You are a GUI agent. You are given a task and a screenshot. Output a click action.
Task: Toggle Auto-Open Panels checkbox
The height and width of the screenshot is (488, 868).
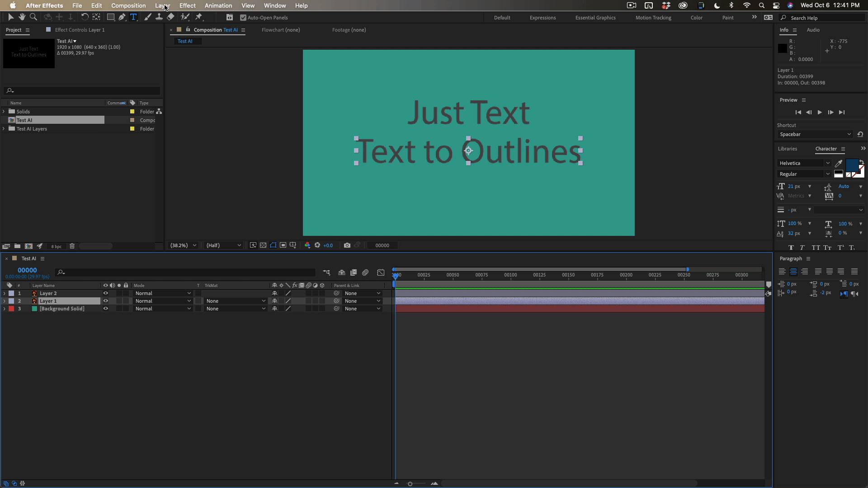(243, 18)
